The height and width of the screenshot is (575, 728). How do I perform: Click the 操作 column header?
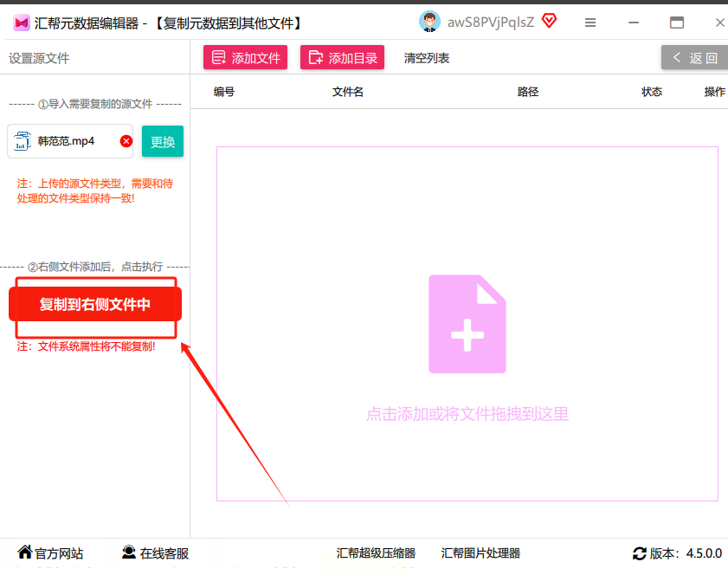[x=714, y=92]
